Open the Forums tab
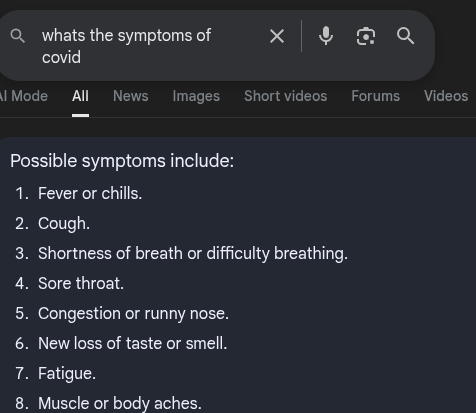Screen dimensions: 476x413 tap(375, 96)
